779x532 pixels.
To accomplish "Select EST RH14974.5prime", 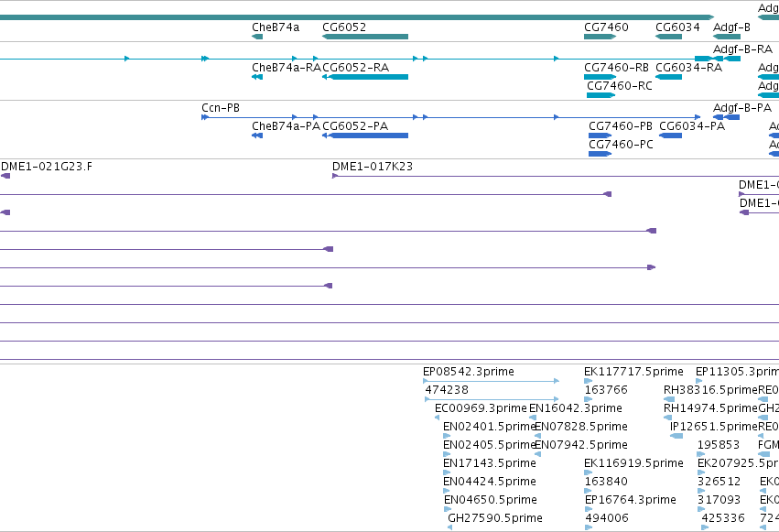I will [667, 418].
